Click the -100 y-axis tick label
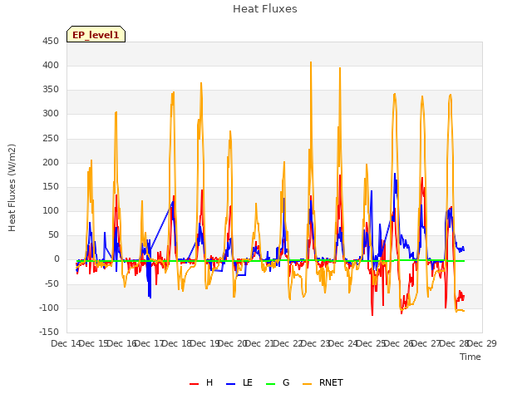This screenshot has width=532, height=399. coord(49,308)
